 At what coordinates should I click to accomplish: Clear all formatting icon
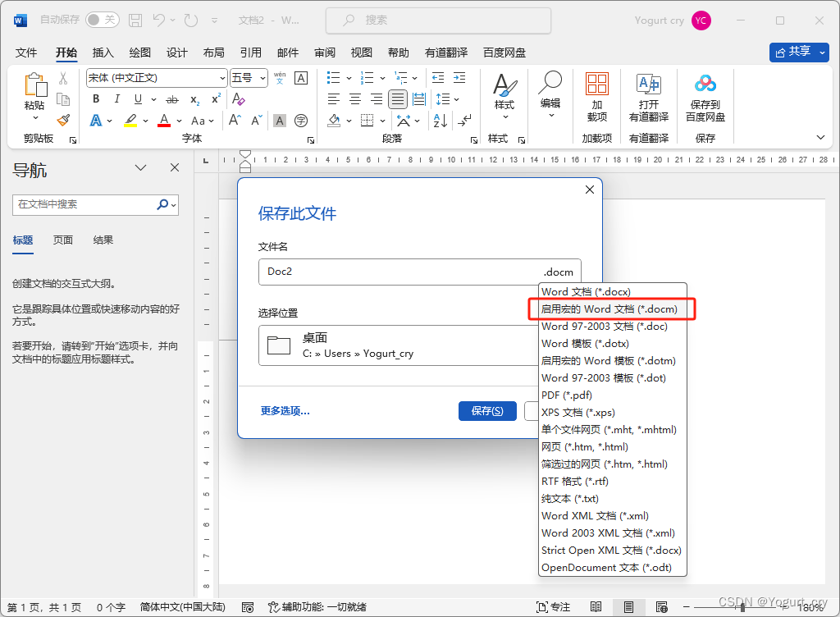[x=239, y=99]
